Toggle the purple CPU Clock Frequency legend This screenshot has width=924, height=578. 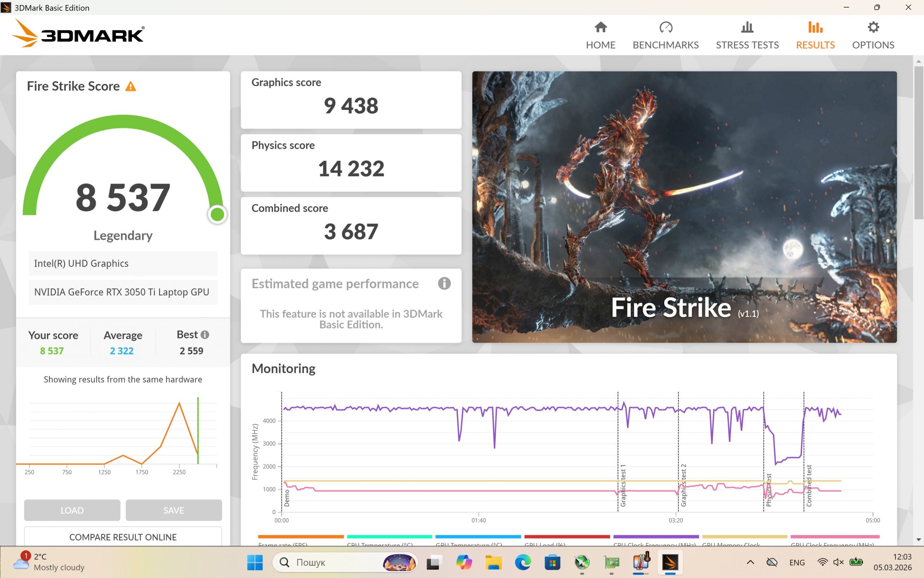[x=656, y=537]
